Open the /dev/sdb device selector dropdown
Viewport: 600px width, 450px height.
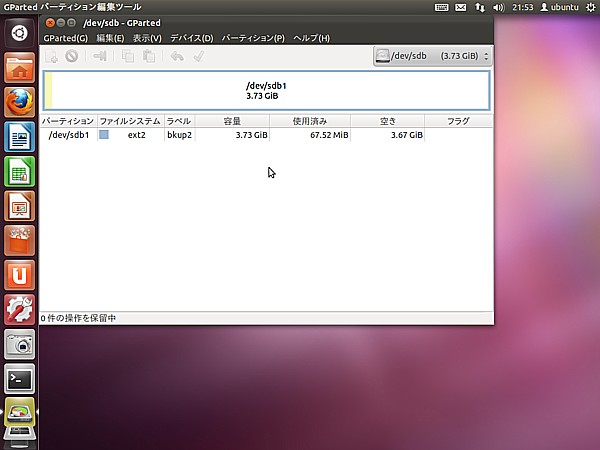point(432,56)
